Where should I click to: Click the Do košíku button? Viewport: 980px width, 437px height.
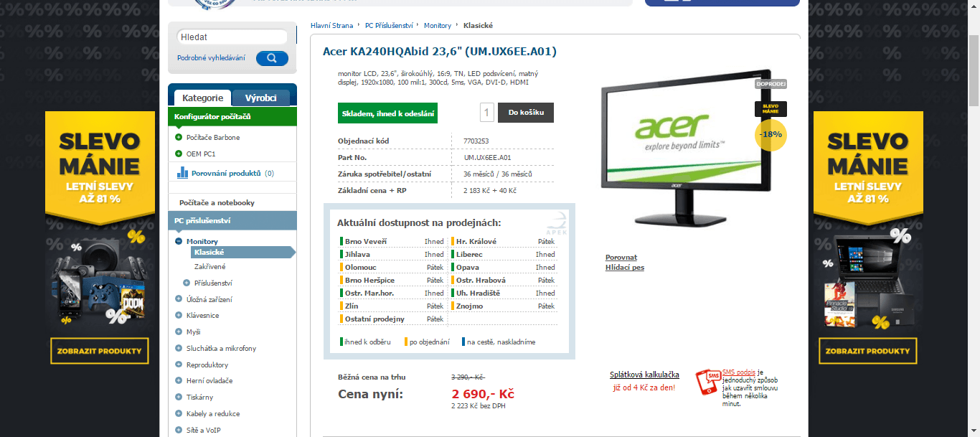(526, 113)
